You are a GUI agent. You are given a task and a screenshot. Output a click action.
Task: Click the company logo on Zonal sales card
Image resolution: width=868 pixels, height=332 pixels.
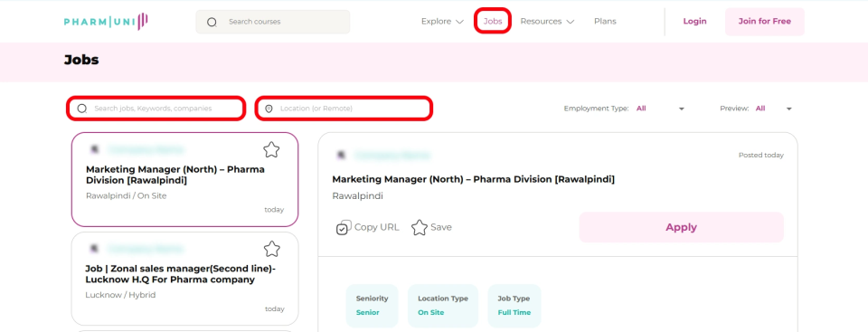pos(95,248)
